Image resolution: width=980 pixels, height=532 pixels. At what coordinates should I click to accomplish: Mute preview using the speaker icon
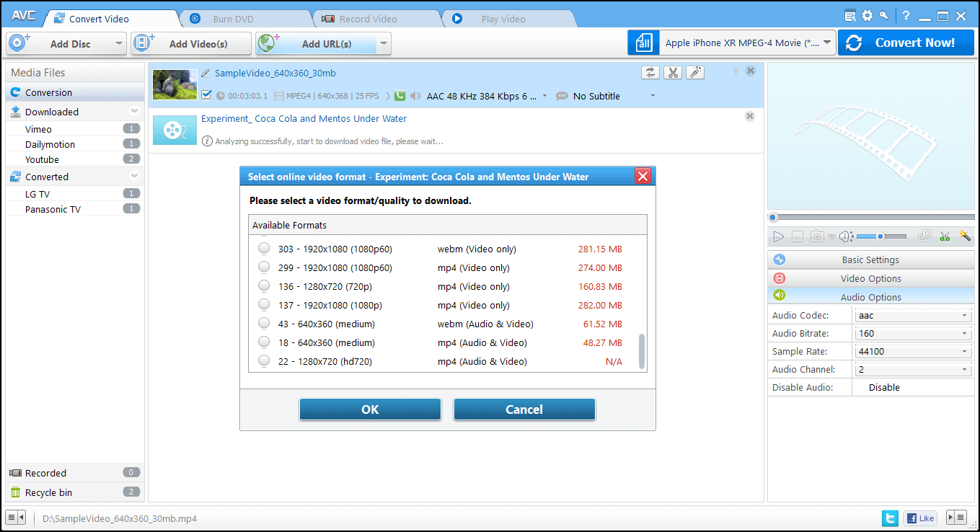click(846, 236)
